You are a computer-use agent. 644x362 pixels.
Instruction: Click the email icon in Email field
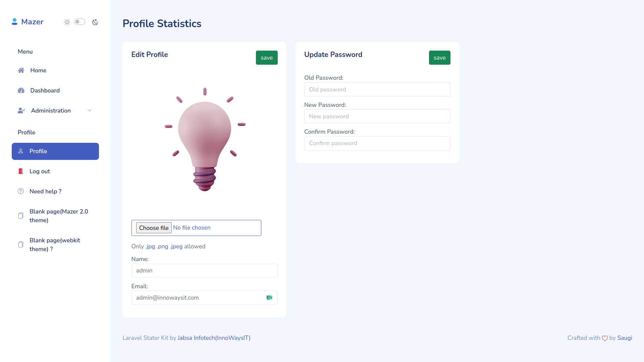269,298
